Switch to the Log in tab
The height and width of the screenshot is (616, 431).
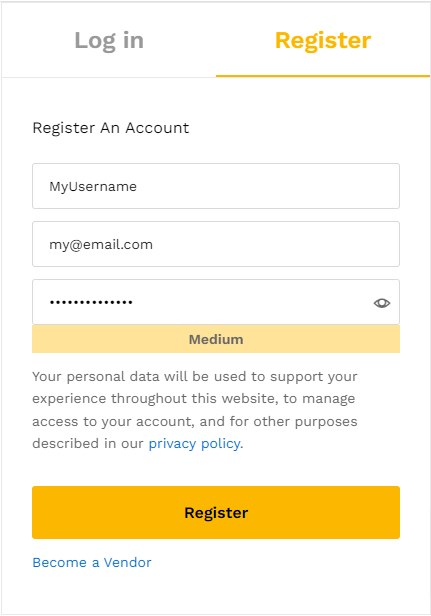pyautogui.click(x=109, y=41)
